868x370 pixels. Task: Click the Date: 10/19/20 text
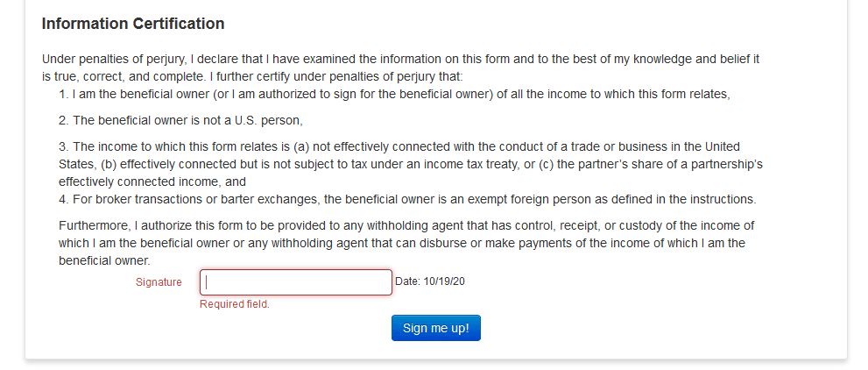tap(429, 281)
